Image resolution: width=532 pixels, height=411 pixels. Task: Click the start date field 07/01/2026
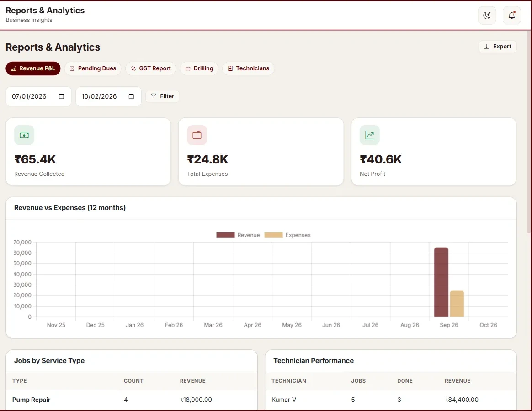[x=38, y=96]
